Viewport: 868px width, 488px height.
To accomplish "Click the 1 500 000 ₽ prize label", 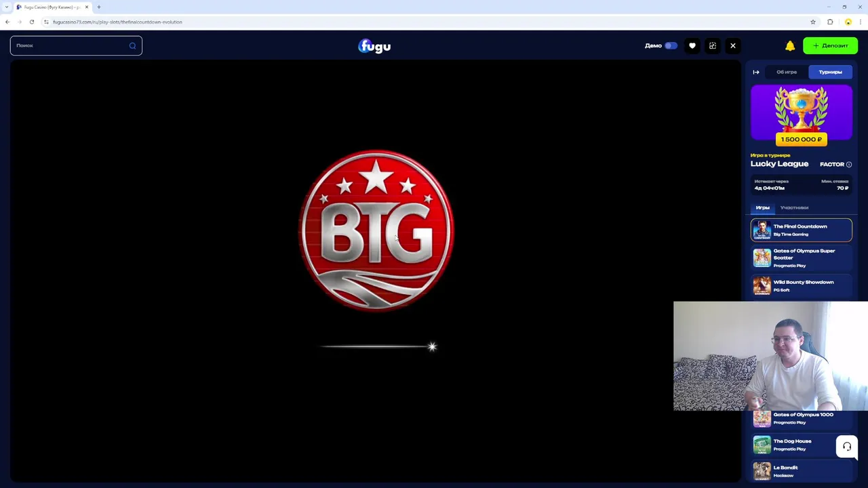I will pos(802,139).
